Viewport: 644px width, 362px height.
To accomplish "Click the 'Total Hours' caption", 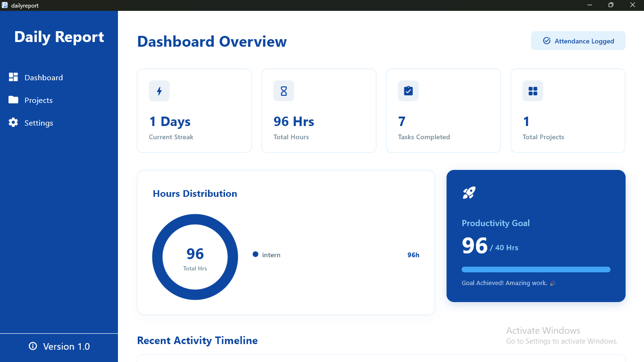I will pos(291,137).
